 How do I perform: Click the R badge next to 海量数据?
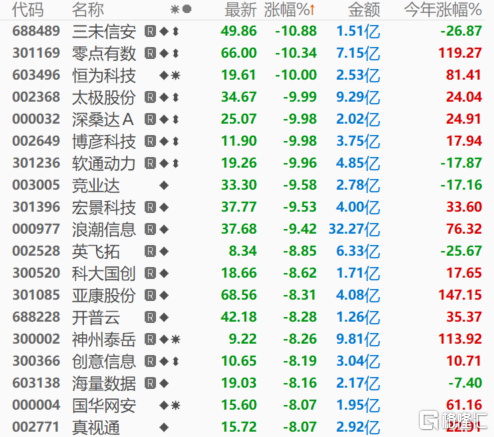tap(150, 383)
